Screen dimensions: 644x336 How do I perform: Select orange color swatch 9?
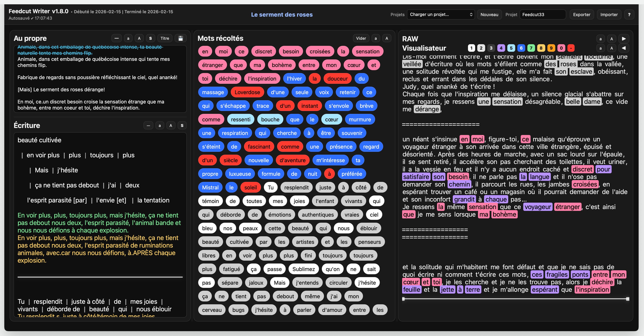click(551, 48)
